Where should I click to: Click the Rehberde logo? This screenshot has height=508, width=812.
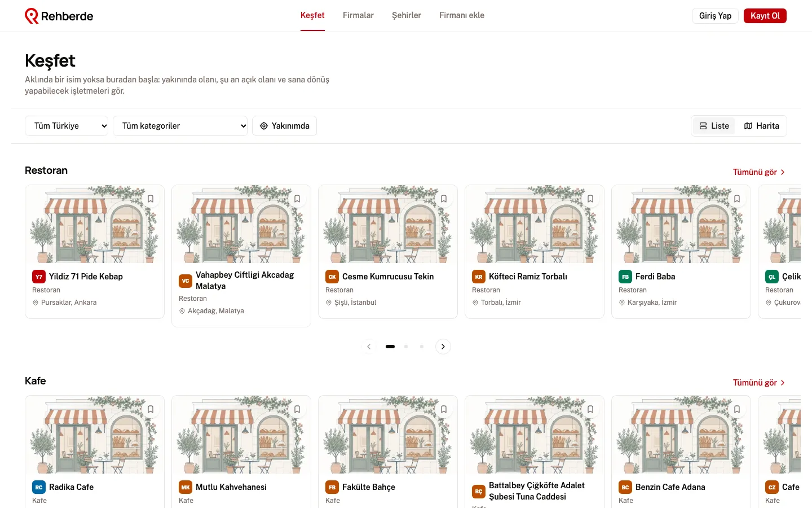pyautogui.click(x=59, y=16)
